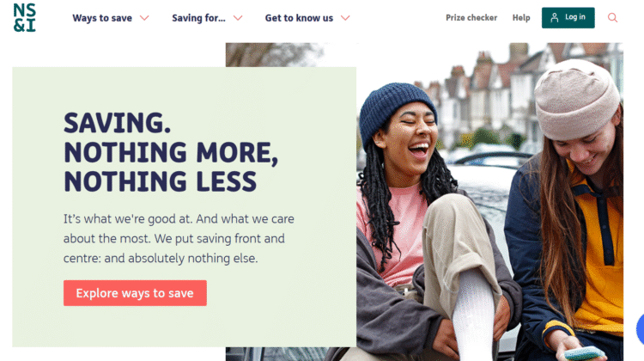The image size is (644, 361).
Task: Click the woman in beige beanie
Action: click(x=571, y=205)
